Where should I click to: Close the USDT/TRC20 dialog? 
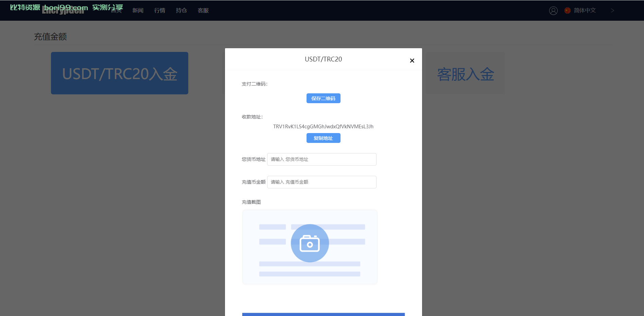tap(412, 60)
